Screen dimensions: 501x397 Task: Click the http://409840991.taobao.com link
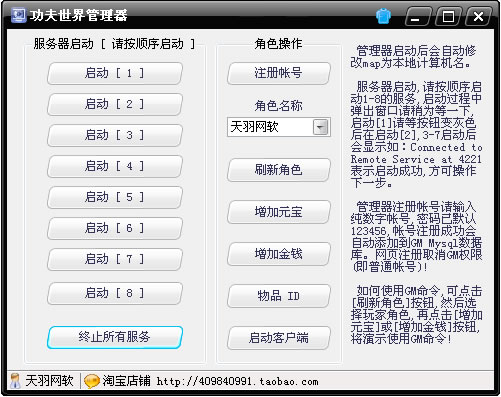237,381
